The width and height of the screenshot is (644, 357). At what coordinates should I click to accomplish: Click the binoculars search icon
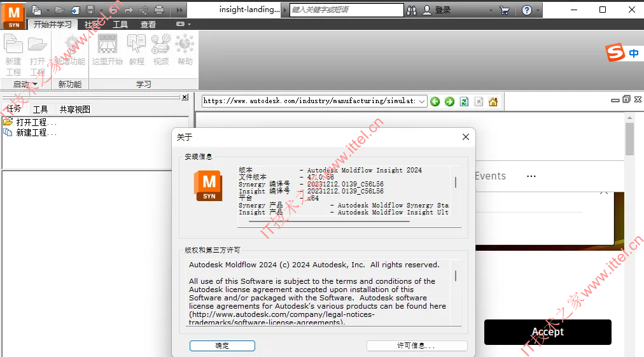click(x=412, y=10)
